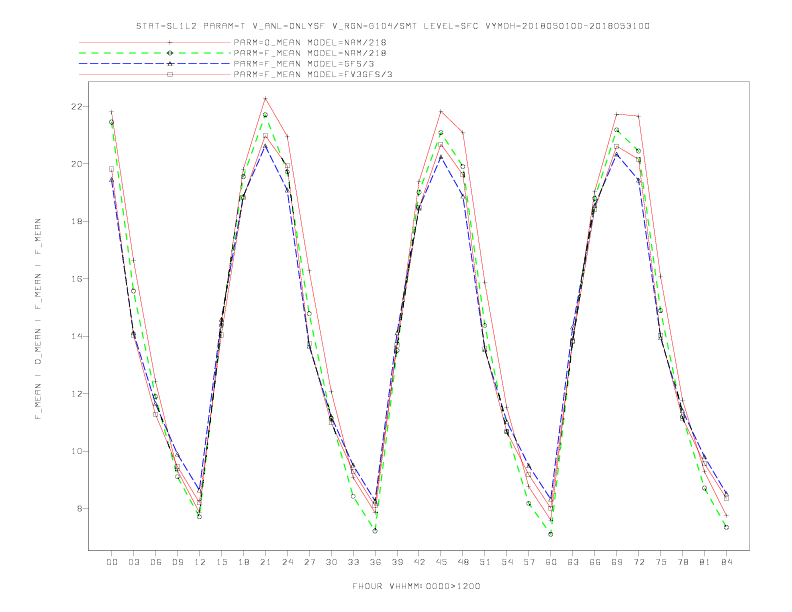This screenshot has width=792, height=612.
Task: Click the square marker in the FV3GFS/3 legend line
Action: coord(170,74)
